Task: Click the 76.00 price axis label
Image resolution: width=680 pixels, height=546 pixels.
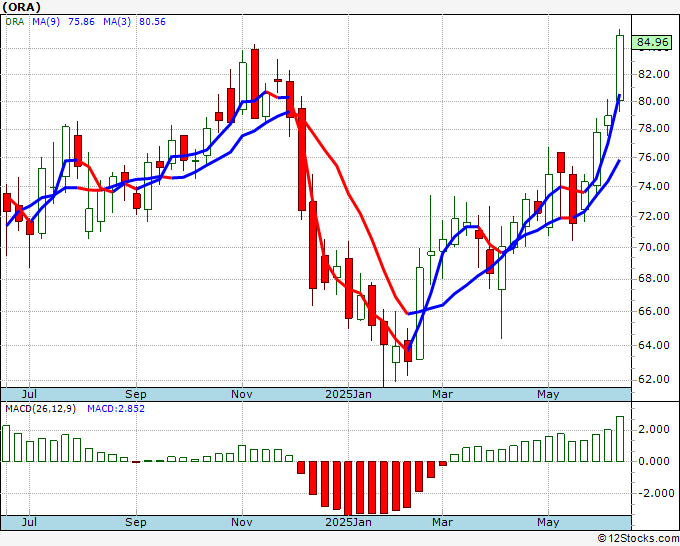Action: [654, 157]
